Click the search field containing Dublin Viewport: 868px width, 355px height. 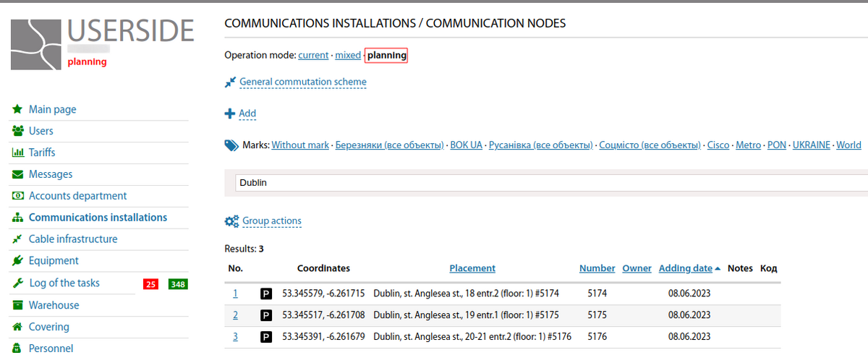pos(550,183)
